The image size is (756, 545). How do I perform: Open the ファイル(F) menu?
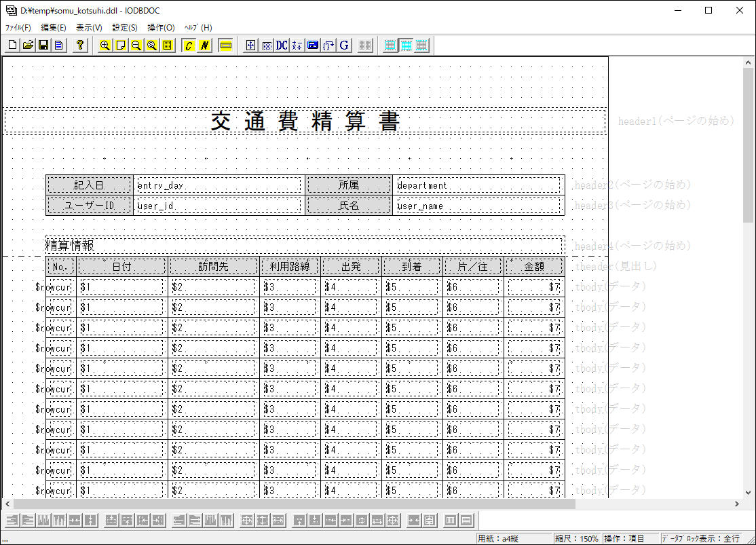tap(18, 28)
